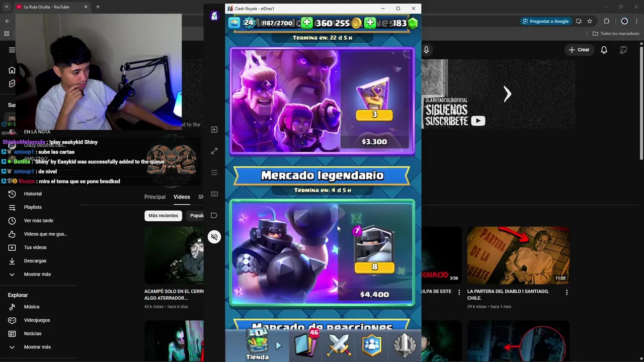Open a new Chrome tab with plus
Screen dimensions: 644x362
point(98,7)
